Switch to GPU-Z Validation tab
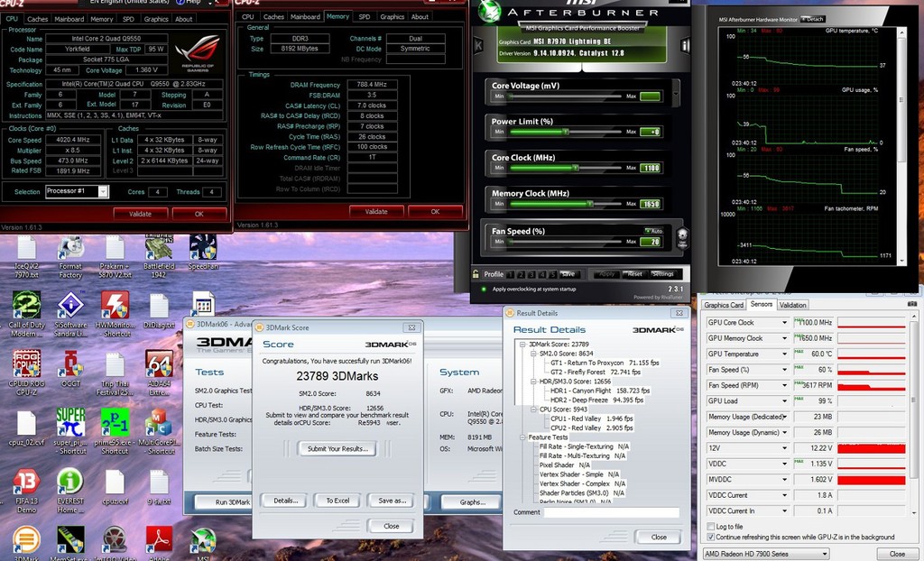 (x=793, y=305)
